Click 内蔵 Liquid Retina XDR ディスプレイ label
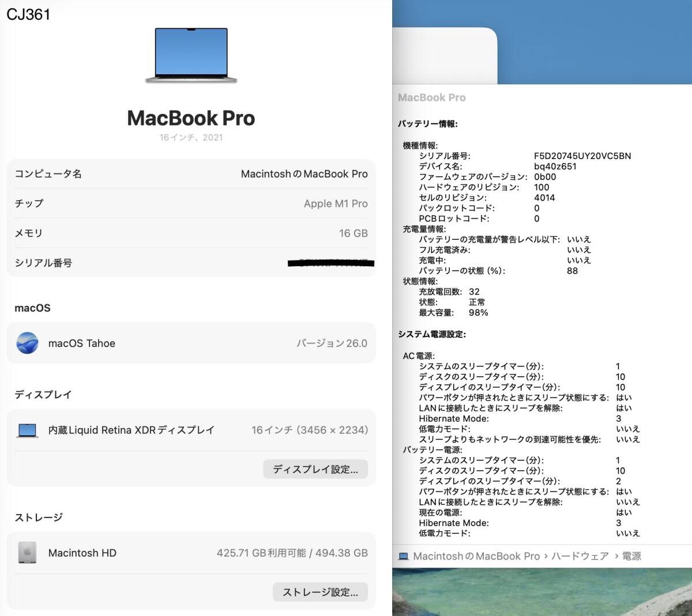The width and height of the screenshot is (692, 616). [131, 430]
